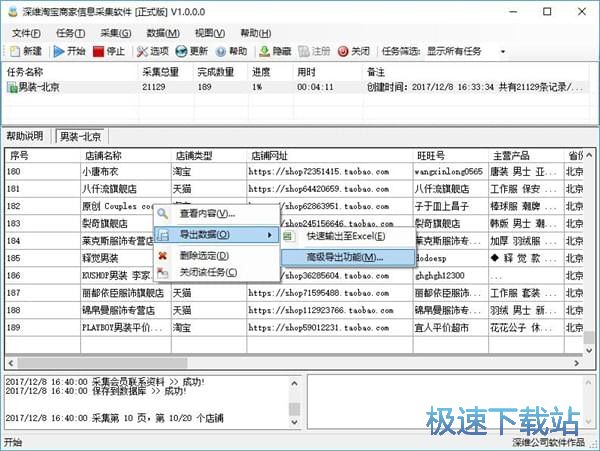This screenshot has width=600, height=451.
Task: Click icon beside 关闭该任务
Action: point(163,272)
